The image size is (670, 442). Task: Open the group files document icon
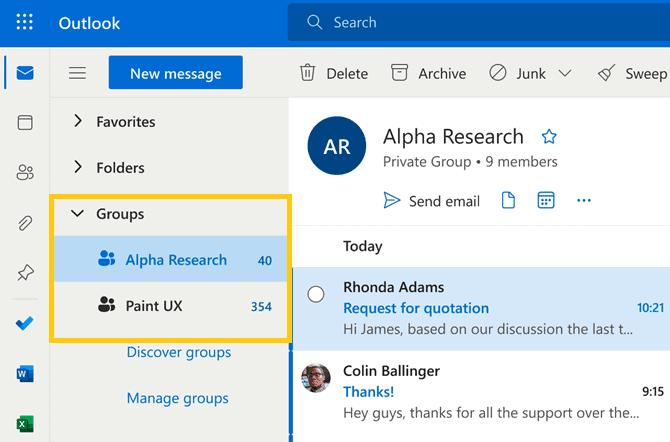[x=508, y=200]
